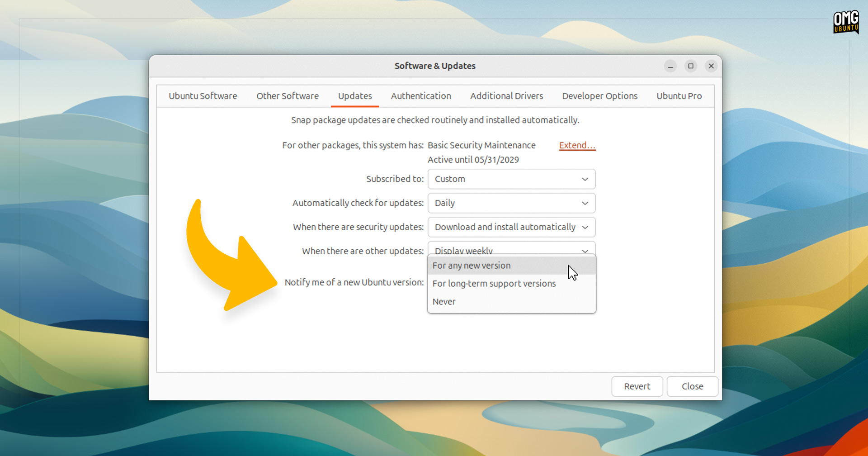This screenshot has width=868, height=456.
Task: Choose For any new version option
Action: [x=511, y=266]
